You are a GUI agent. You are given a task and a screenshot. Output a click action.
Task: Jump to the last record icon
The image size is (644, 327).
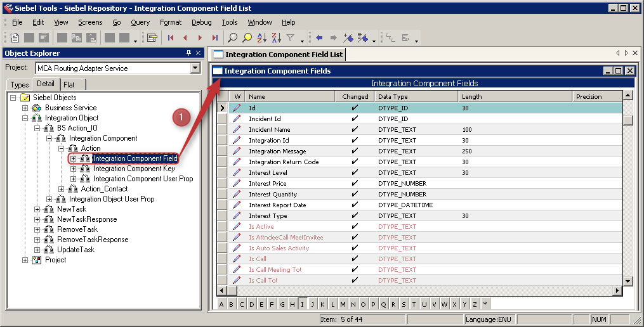(215, 38)
